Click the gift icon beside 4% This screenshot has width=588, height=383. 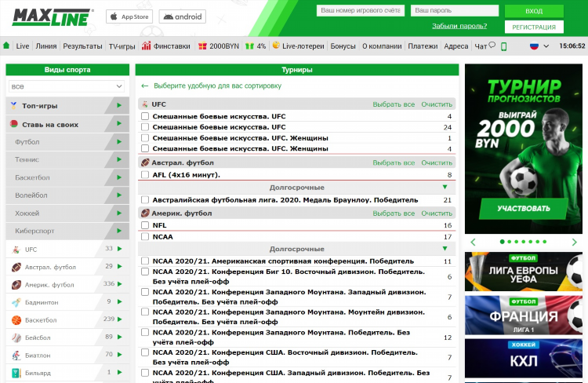click(250, 46)
